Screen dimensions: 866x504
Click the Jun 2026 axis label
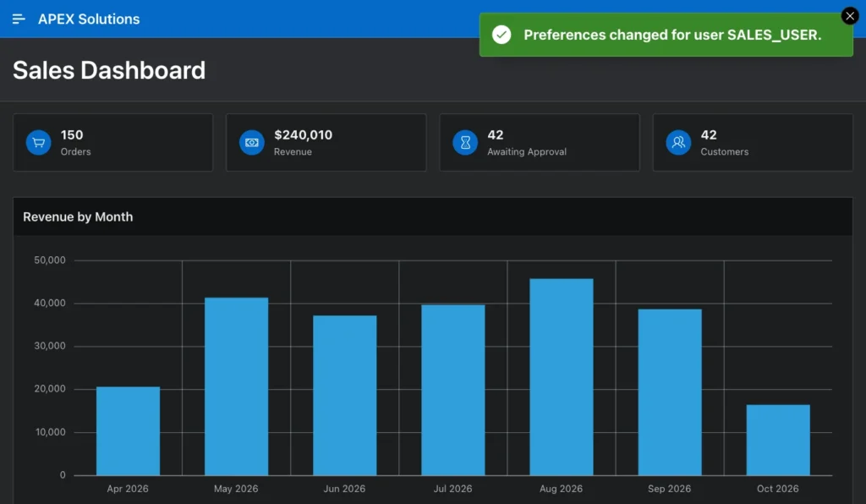coord(344,489)
